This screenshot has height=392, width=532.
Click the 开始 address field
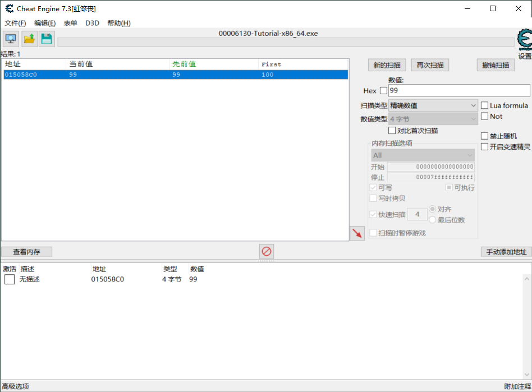pos(431,167)
